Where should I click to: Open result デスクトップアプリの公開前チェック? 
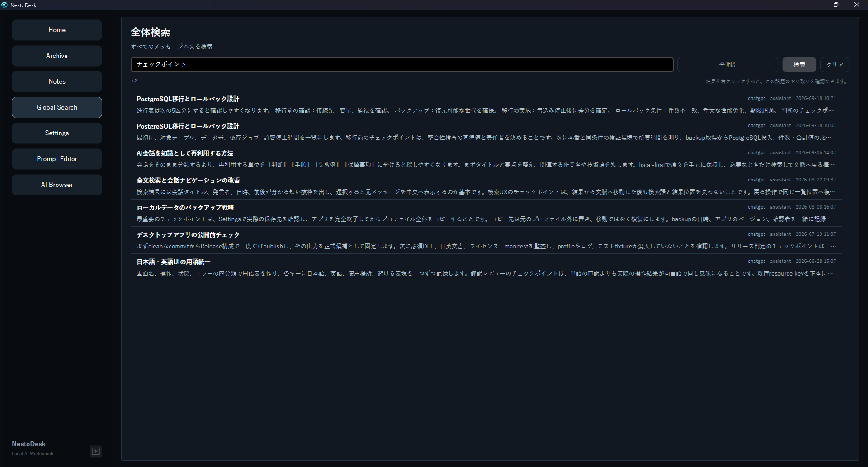click(486, 240)
